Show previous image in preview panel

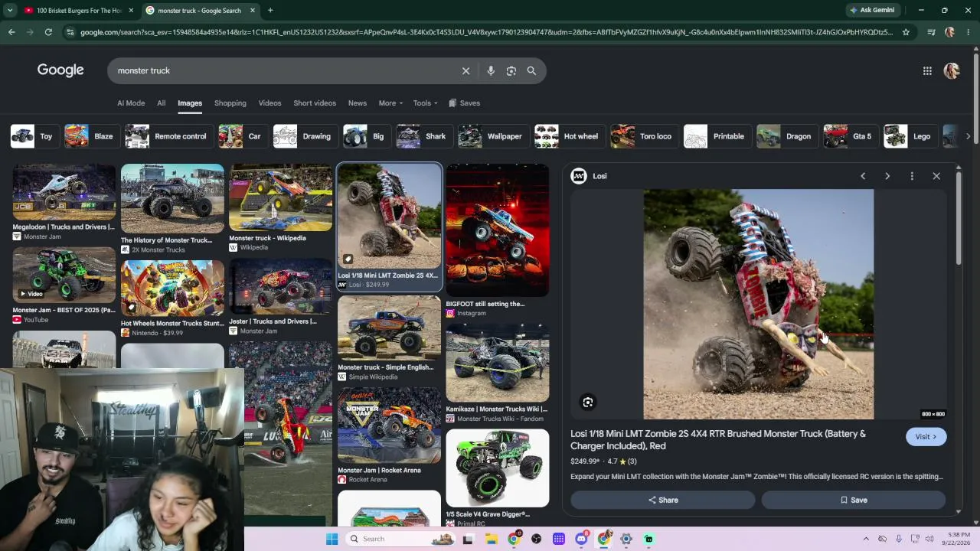tap(863, 176)
